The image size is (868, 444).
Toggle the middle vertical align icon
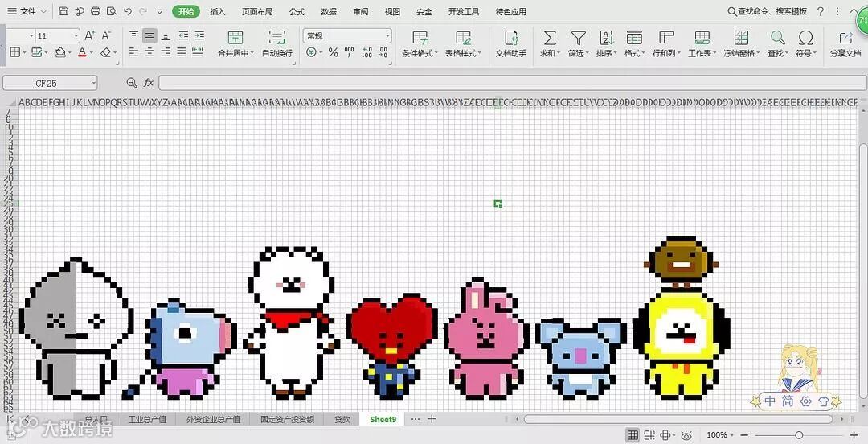coord(149,35)
